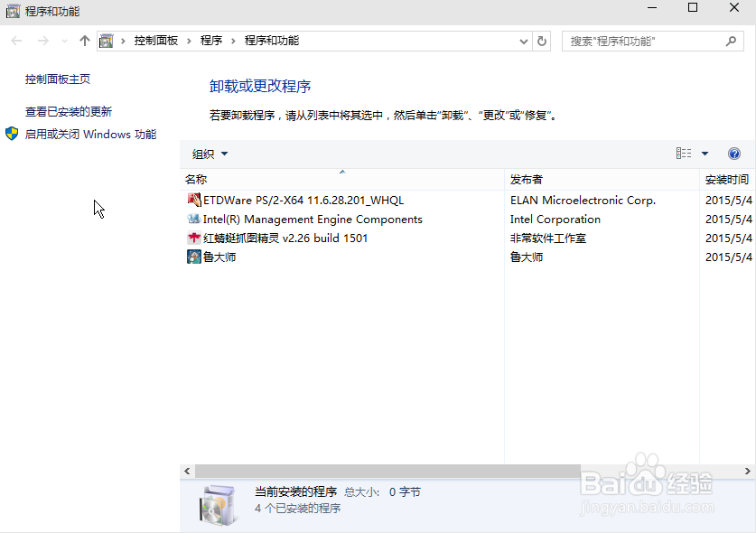This screenshot has height=533, width=756.
Task: Click the ETDWare install date 2015/5/4
Action: tap(729, 201)
